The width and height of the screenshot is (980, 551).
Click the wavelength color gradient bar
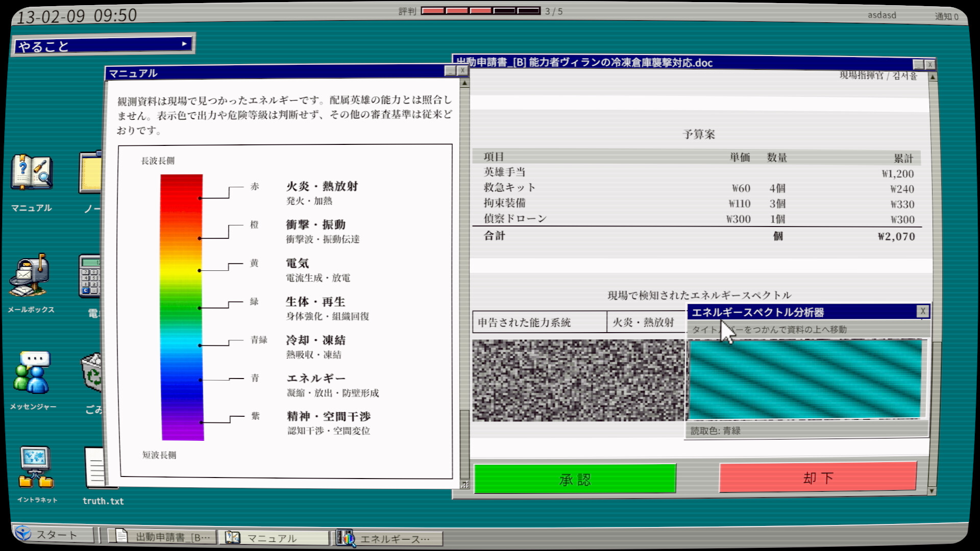(x=182, y=307)
